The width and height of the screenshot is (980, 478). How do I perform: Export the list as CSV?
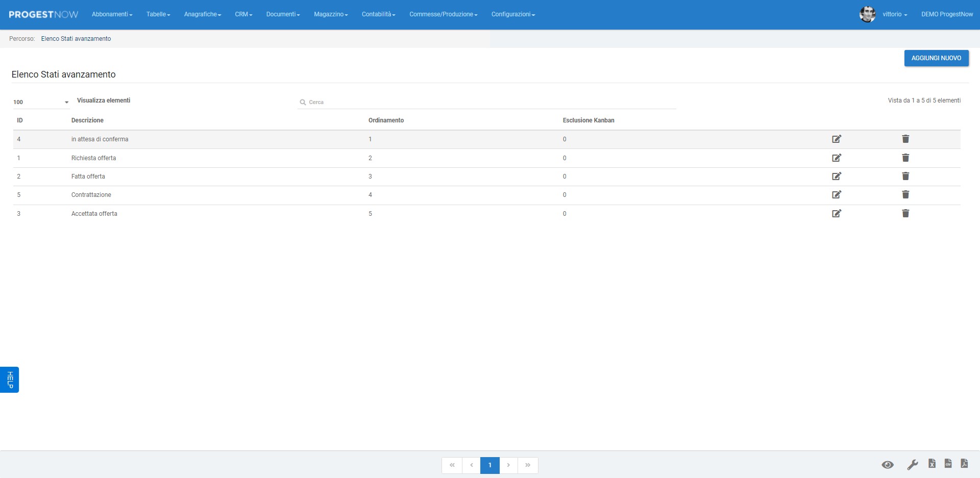tap(948, 464)
